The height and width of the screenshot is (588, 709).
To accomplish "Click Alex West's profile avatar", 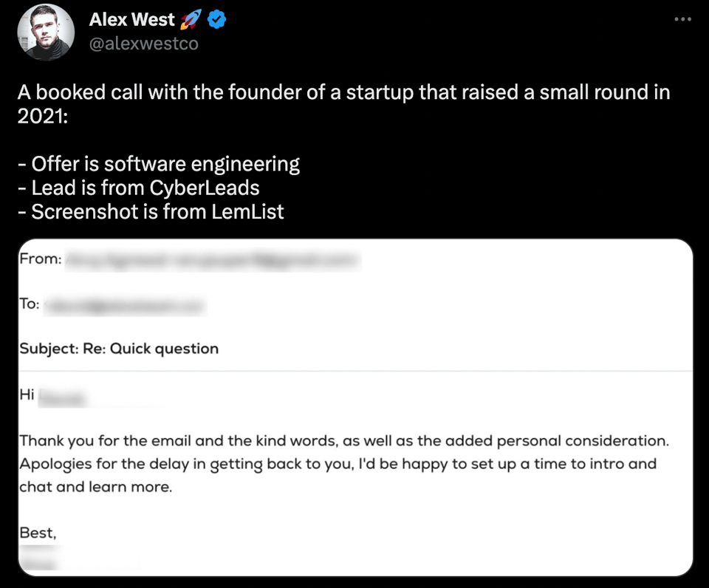I will [45, 33].
